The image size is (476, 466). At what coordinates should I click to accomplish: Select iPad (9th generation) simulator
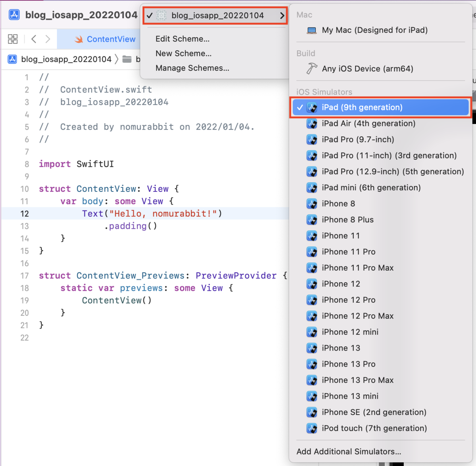pyautogui.click(x=381, y=107)
